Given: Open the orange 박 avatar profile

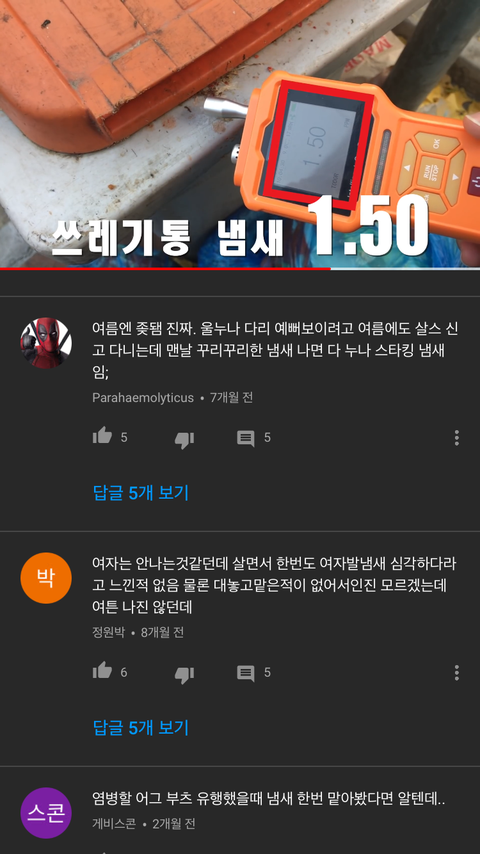Looking at the screenshot, I should click(46, 578).
